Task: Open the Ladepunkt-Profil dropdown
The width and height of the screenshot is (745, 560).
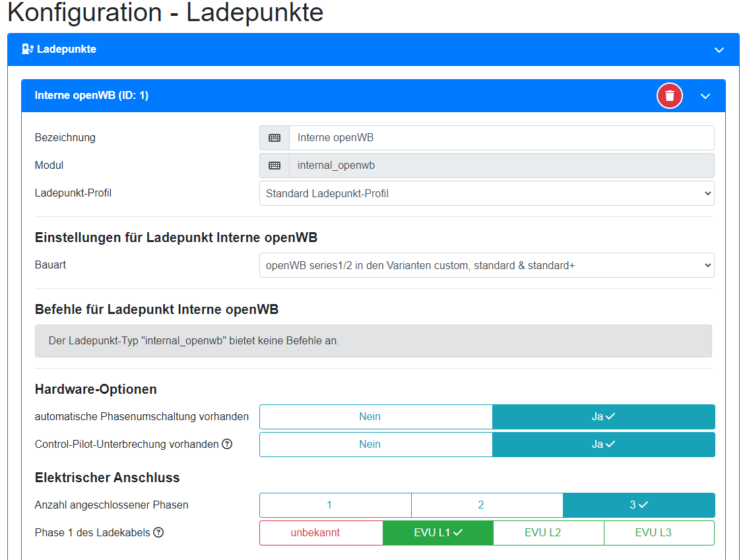Action: 486,194
